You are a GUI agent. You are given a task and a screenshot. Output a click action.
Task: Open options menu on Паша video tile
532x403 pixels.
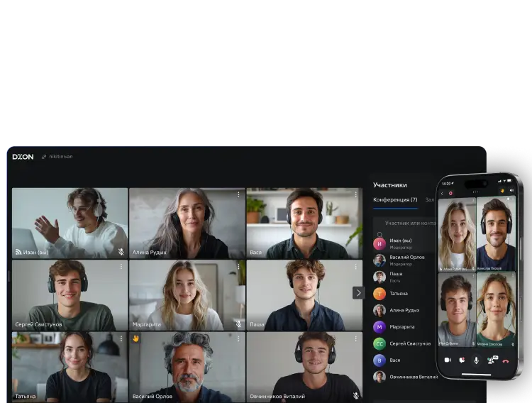click(355, 267)
